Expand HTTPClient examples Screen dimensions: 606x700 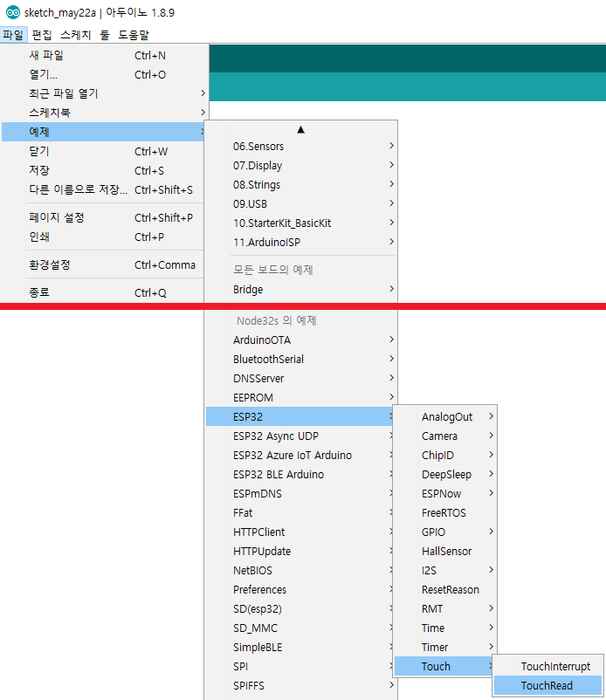300,532
